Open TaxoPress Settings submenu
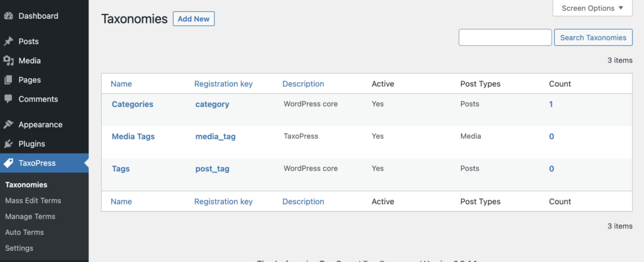The width and height of the screenshot is (644, 262). tap(19, 248)
